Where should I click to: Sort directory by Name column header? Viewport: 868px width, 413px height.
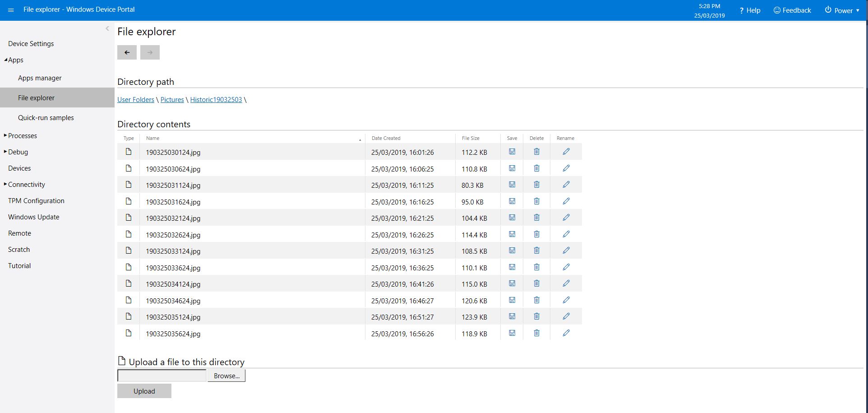tap(153, 138)
